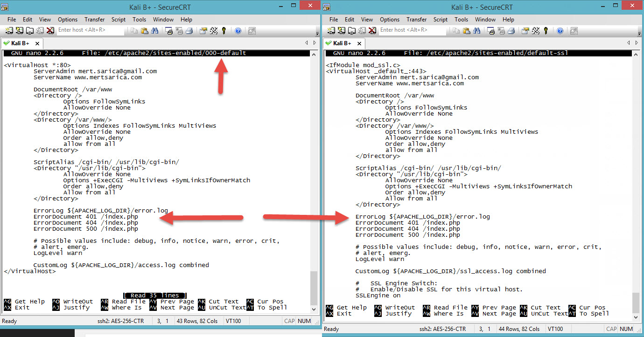Click Quick Connect icon in left window
This screenshot has height=337, width=644.
point(19,30)
